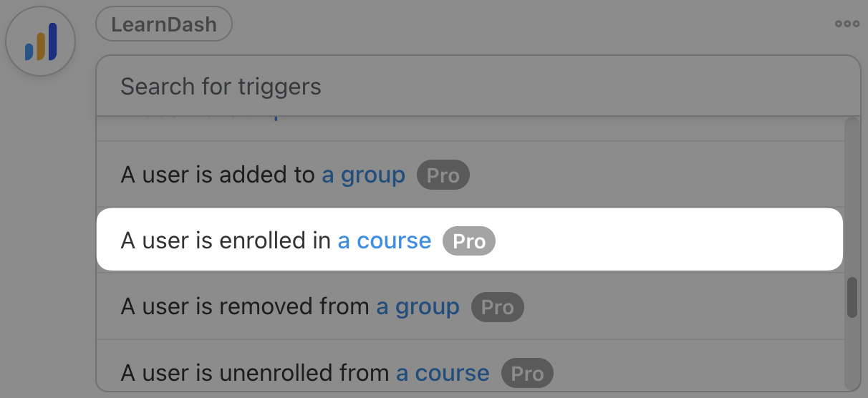Click 'a course' link in unenrolled-from trigger
The width and height of the screenshot is (868, 398).
443,373
